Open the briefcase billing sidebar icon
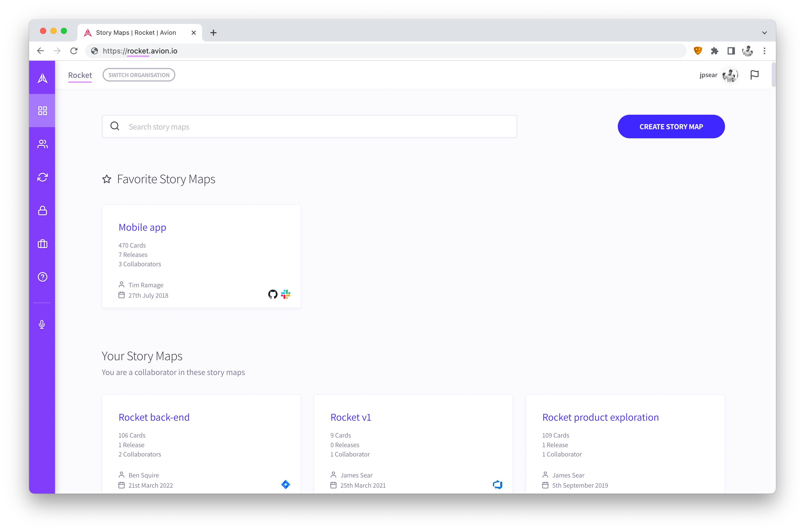Image resolution: width=805 pixels, height=532 pixels. (42, 244)
